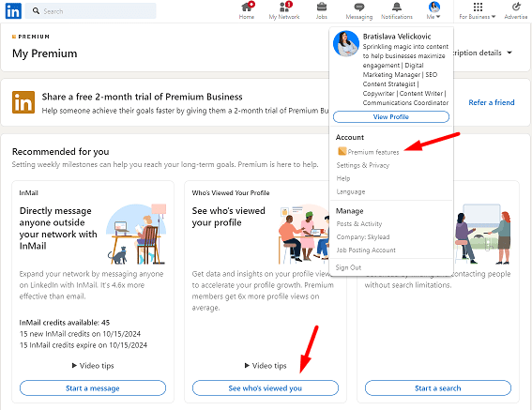
Task: Click Bratislava Velickovic's profile photo
Action: pyautogui.click(x=346, y=44)
